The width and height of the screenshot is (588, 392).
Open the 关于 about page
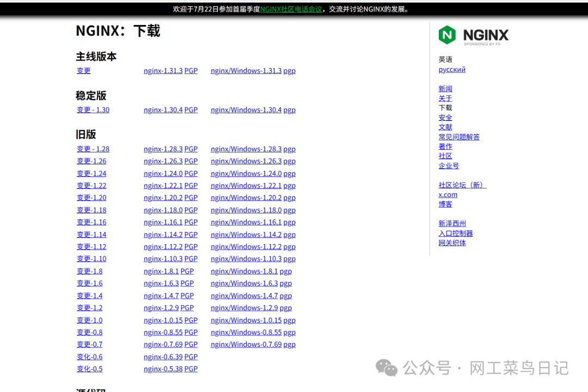pos(445,99)
